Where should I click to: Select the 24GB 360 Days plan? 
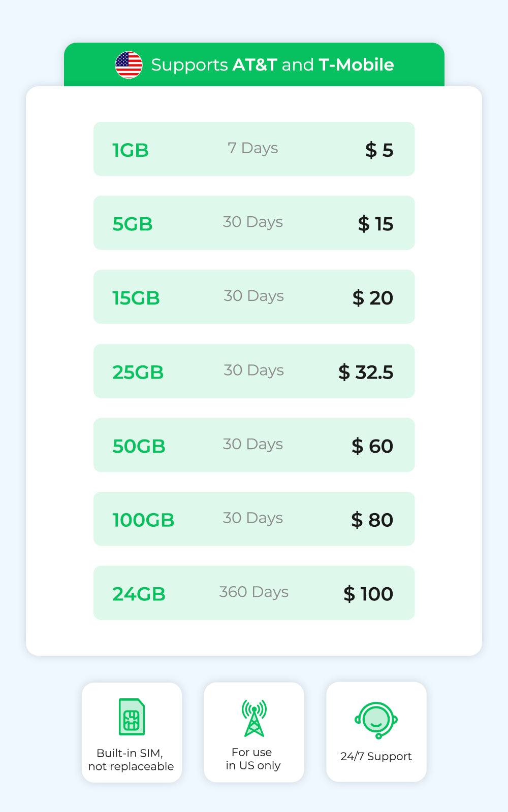tap(254, 593)
